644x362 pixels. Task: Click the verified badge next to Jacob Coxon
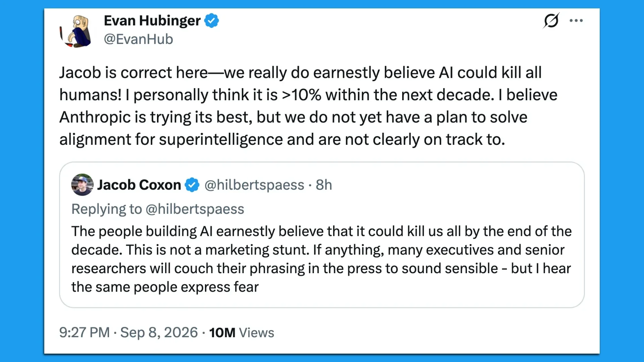(192, 185)
